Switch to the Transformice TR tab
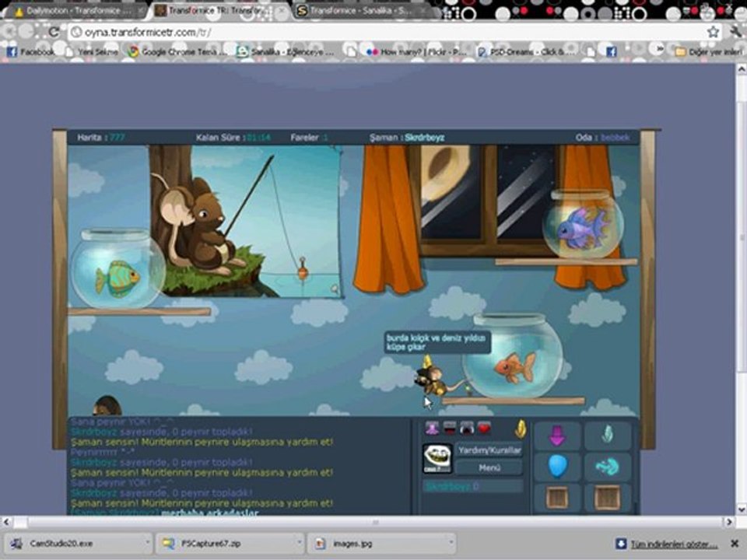The image size is (747, 560). (x=218, y=10)
